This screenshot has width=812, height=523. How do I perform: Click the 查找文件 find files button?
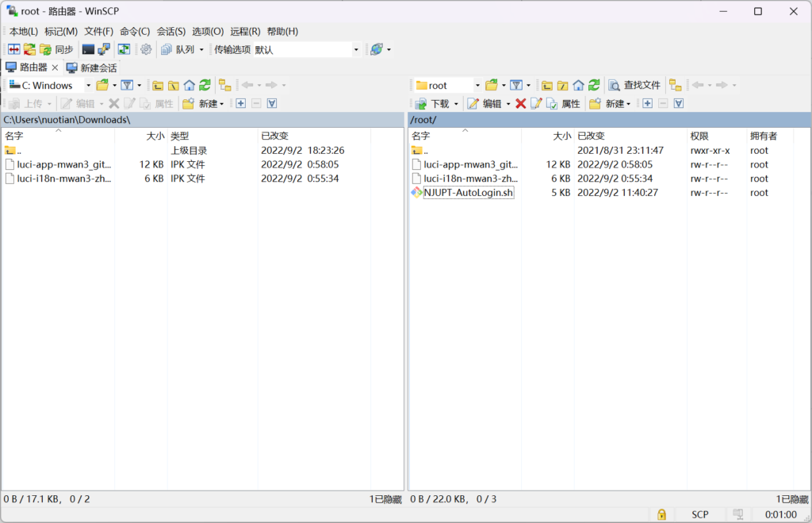[x=634, y=85]
